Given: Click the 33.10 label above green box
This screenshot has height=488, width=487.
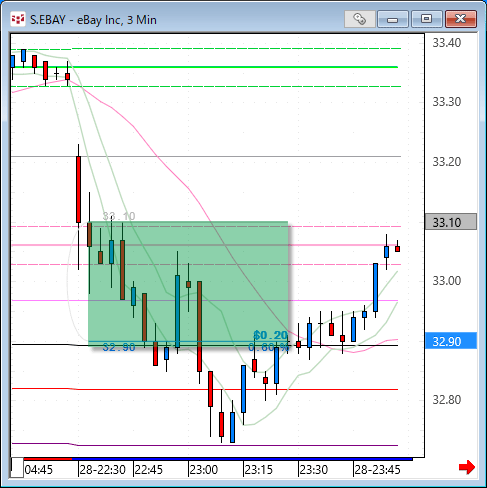Looking at the screenshot, I should pyautogui.click(x=119, y=216).
